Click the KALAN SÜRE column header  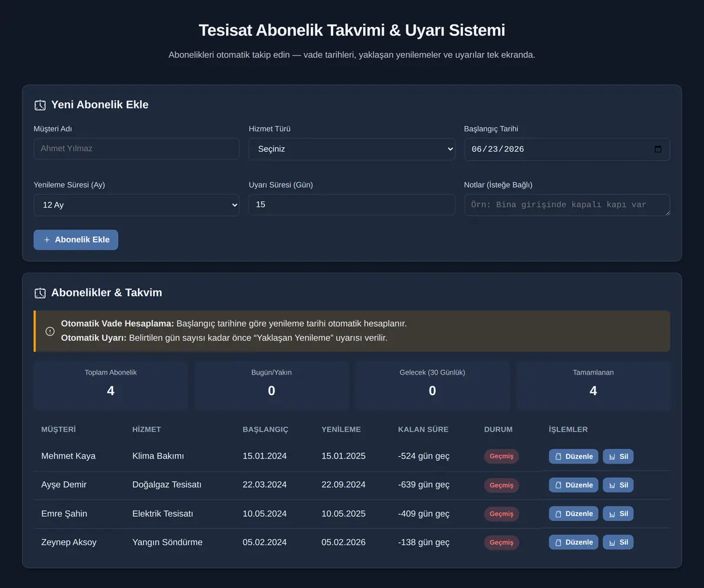pyautogui.click(x=423, y=429)
